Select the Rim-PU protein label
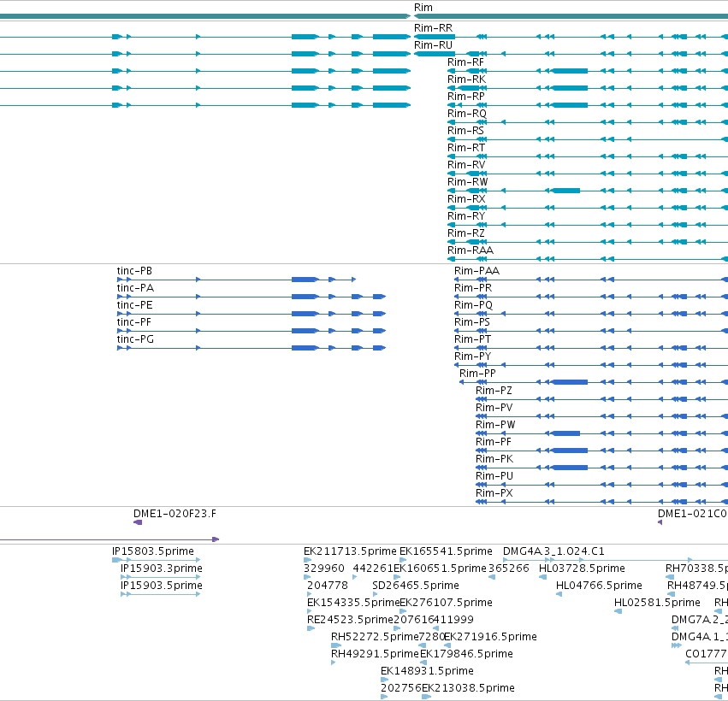The width and height of the screenshot is (728, 701). tap(494, 476)
